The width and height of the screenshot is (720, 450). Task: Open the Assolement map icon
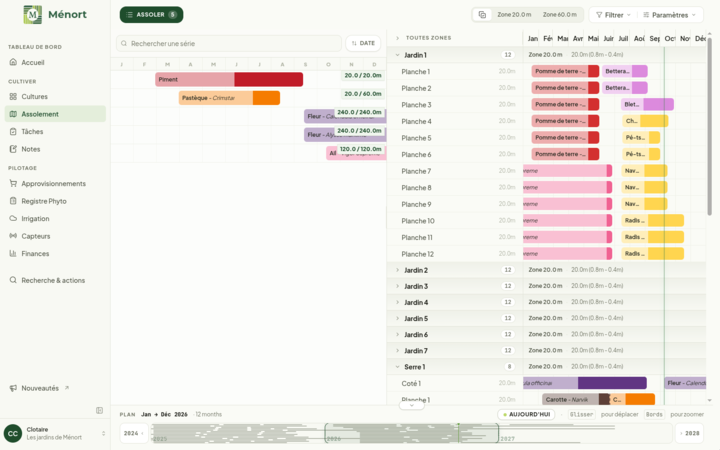coord(13,114)
